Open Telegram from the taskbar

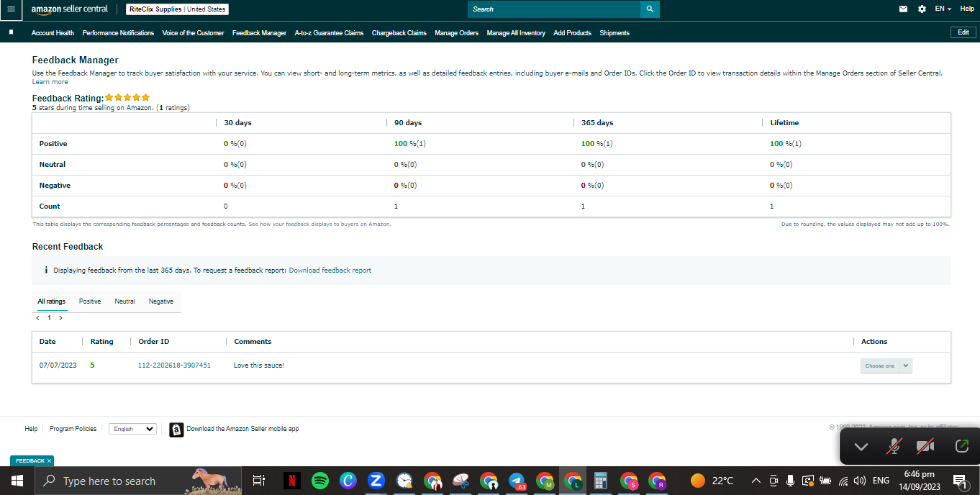pos(517,481)
